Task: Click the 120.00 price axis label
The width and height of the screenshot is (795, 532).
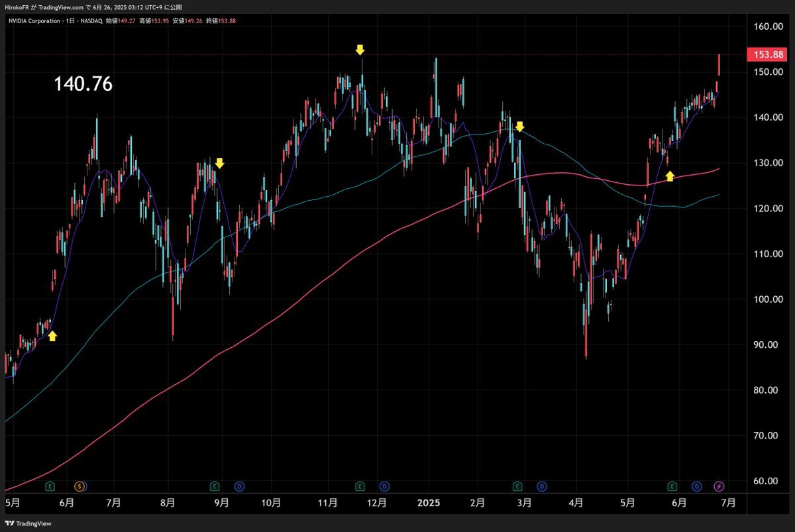Action: point(768,209)
